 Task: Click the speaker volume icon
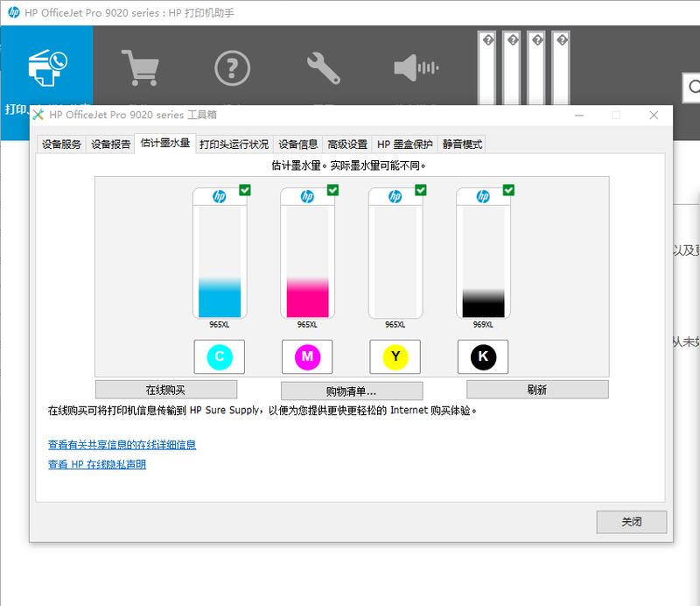click(x=415, y=67)
